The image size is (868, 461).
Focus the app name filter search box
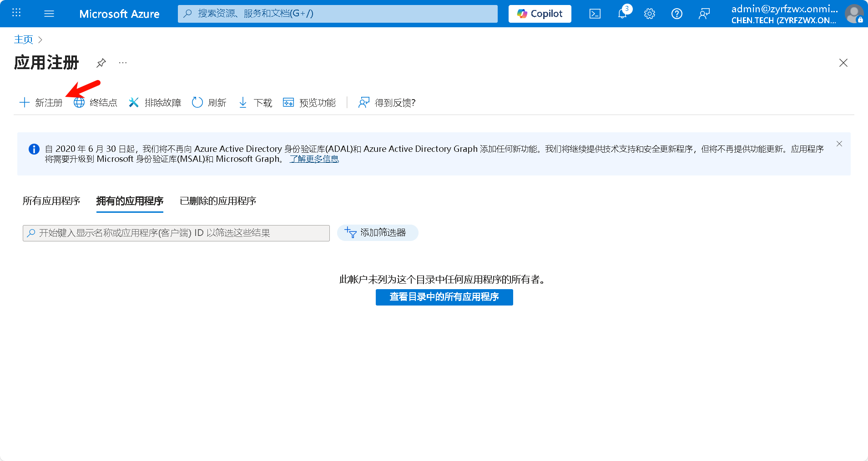[177, 233]
